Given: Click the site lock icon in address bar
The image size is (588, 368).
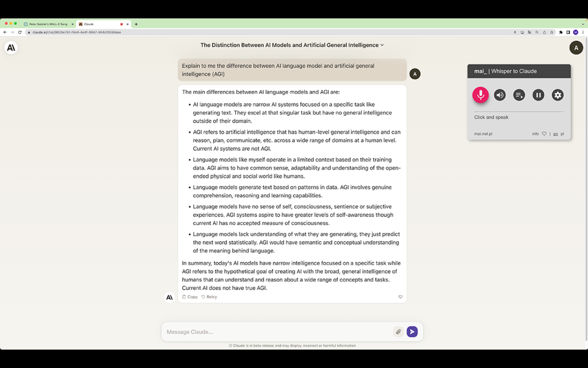Looking at the screenshot, I should tap(28, 32).
